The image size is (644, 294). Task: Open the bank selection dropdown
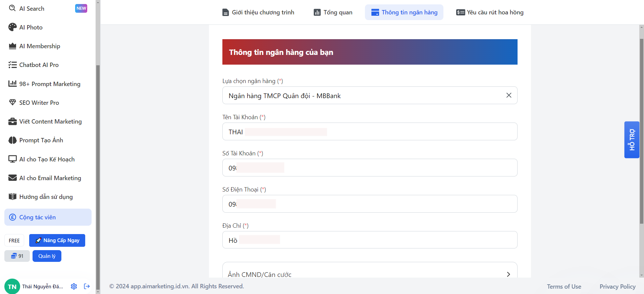[x=362, y=96]
